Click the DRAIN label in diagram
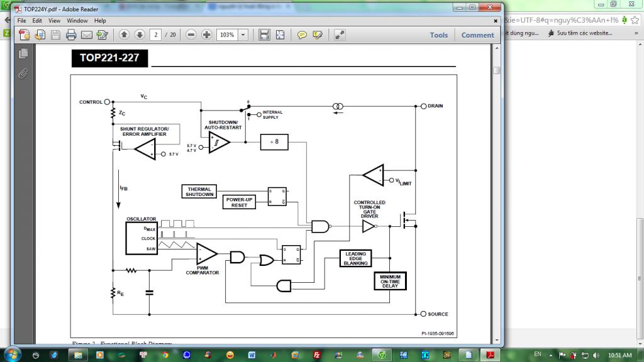Screen dimensions: 644x362 click(x=435, y=106)
